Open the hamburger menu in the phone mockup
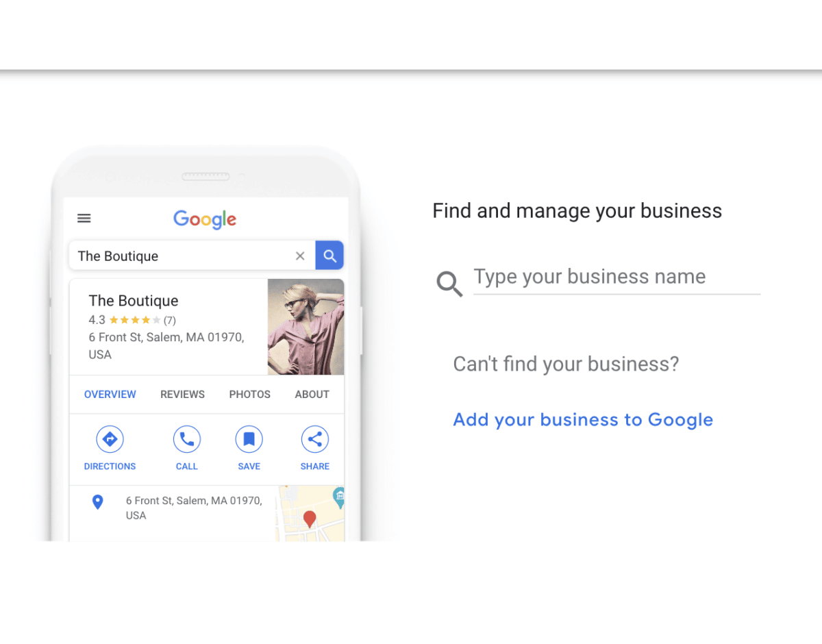 tap(84, 219)
